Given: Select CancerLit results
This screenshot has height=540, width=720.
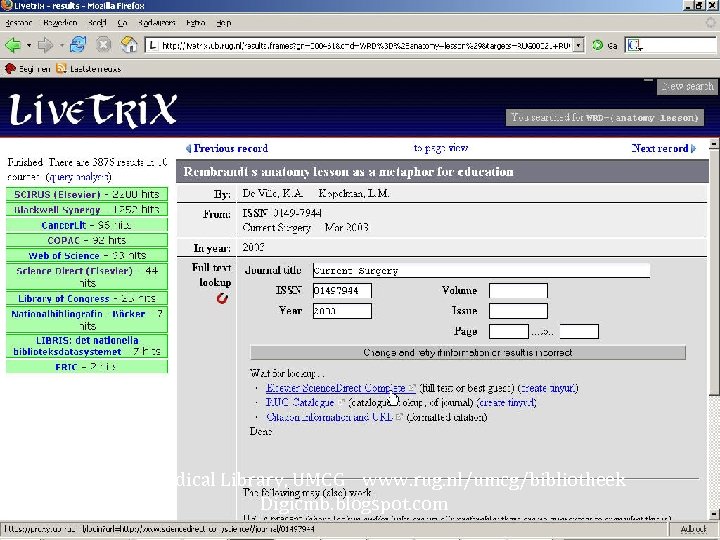Looking at the screenshot, I should click(x=87, y=225).
